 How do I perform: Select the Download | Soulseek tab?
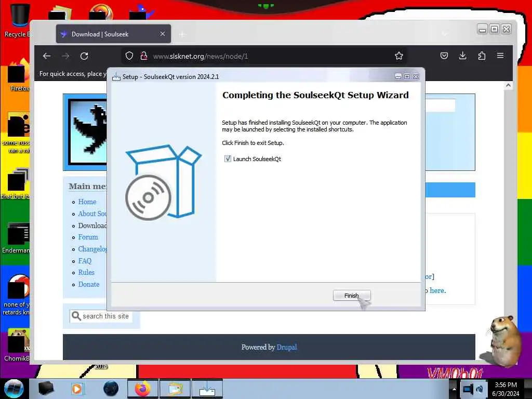click(x=113, y=34)
